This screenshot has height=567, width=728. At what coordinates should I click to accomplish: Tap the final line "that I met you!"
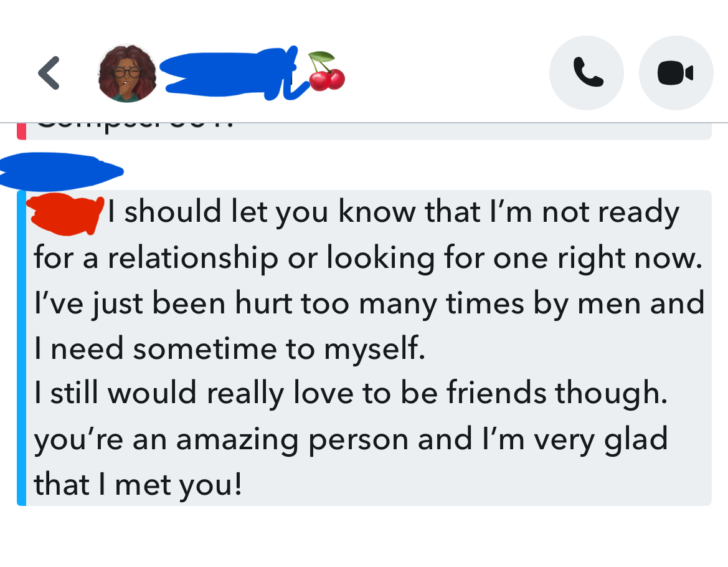pyautogui.click(x=137, y=484)
